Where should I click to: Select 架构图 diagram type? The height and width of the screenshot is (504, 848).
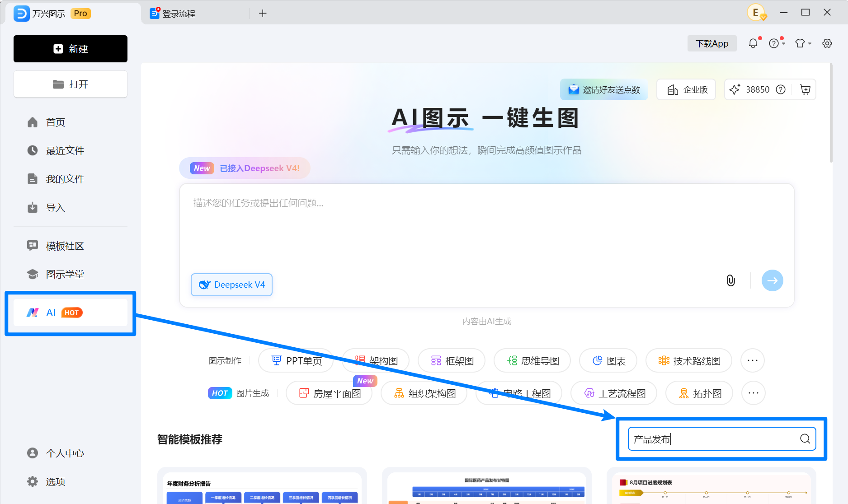pyautogui.click(x=376, y=360)
